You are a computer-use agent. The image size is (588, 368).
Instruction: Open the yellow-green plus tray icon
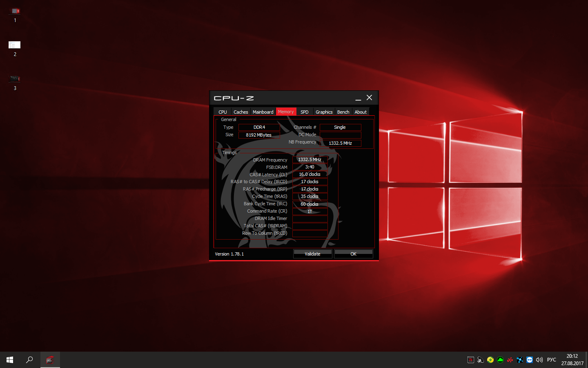[x=490, y=360]
